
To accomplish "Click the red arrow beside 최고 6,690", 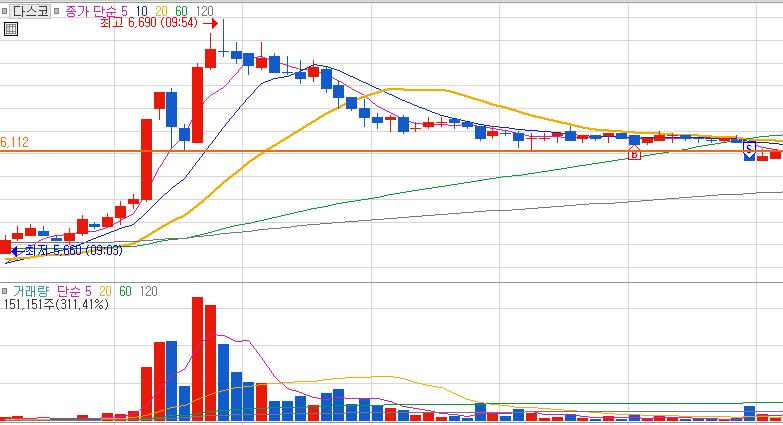I will [210, 23].
